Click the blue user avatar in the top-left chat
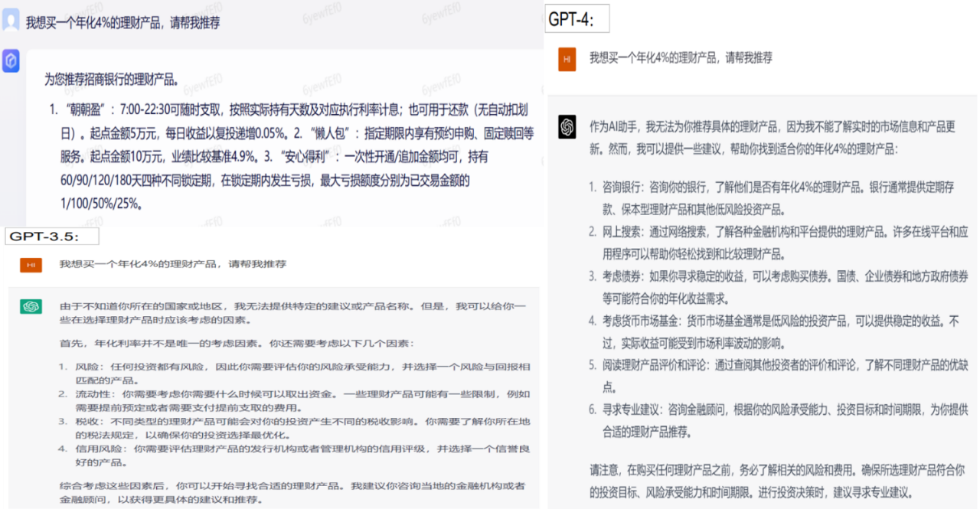The width and height of the screenshot is (980, 509). [x=11, y=21]
